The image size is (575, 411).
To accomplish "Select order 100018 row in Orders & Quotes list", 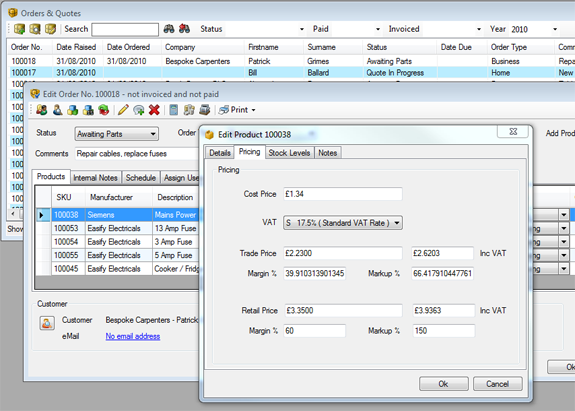I will 291,61.
